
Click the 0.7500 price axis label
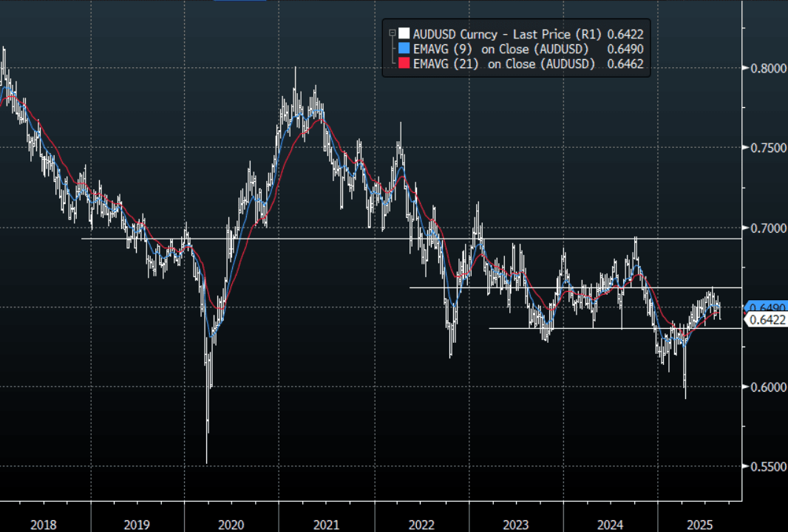point(768,148)
